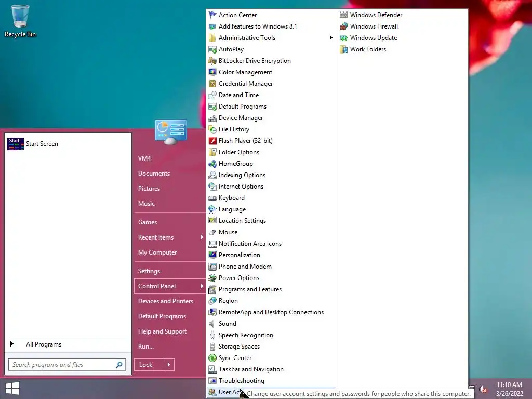
Task: Open Language icon
Action: (x=212, y=209)
